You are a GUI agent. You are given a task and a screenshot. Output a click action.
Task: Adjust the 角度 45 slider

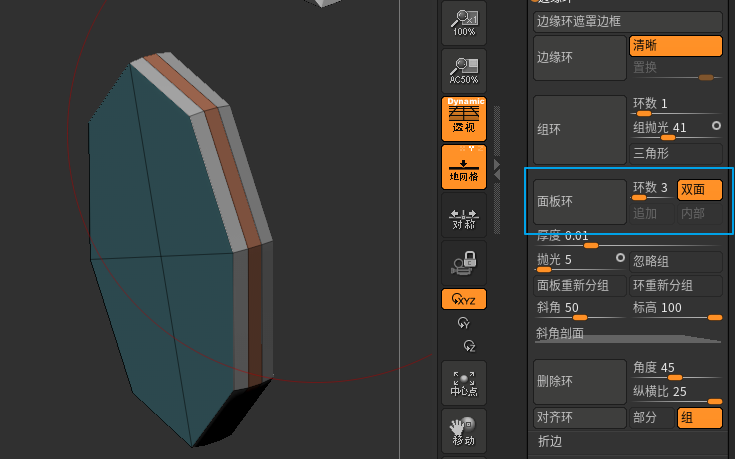click(x=675, y=370)
